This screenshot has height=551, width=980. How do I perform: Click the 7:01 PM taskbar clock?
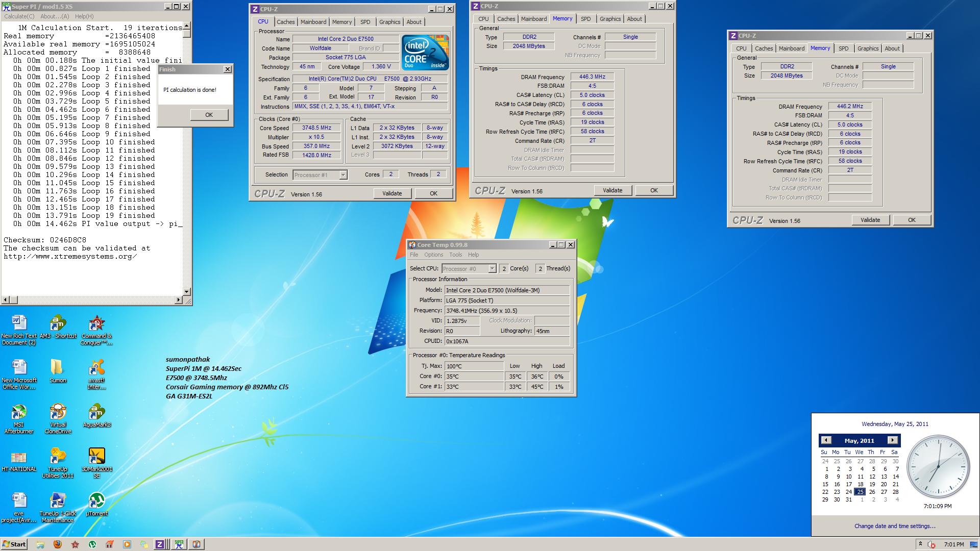tap(954, 544)
